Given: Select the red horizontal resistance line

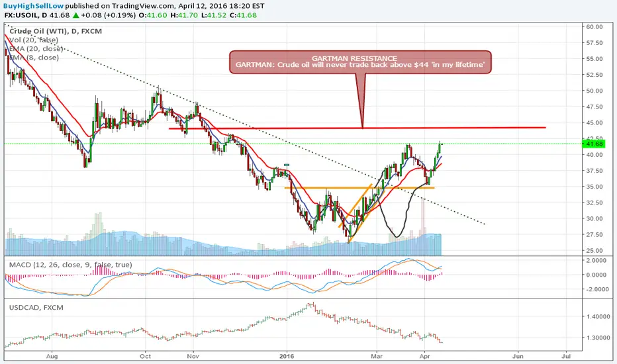Looking at the screenshot, I should [357, 128].
